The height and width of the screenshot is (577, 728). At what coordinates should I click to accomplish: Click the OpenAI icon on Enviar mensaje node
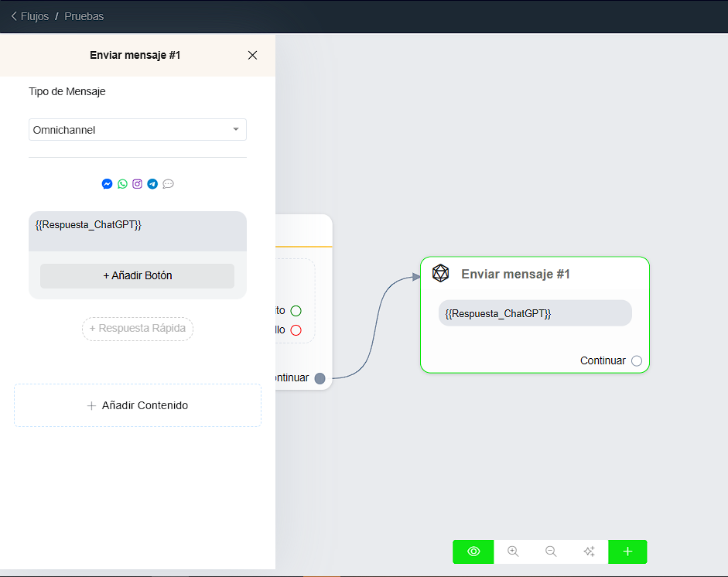tap(440, 274)
